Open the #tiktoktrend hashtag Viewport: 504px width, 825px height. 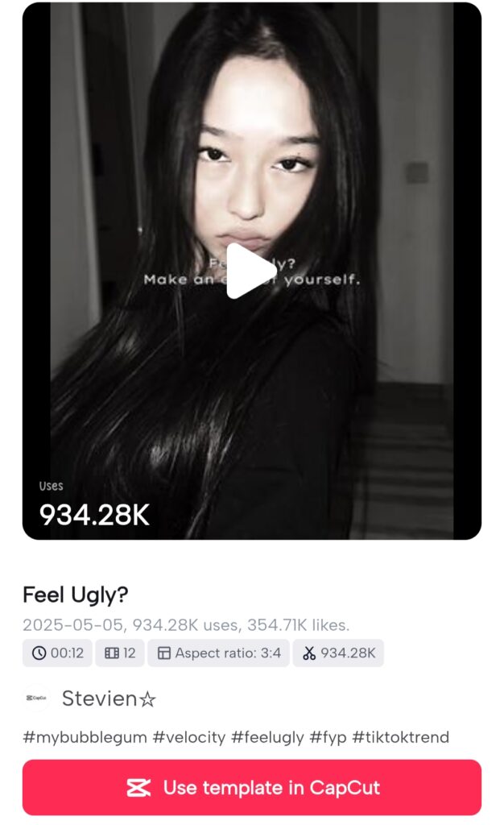coord(400,737)
